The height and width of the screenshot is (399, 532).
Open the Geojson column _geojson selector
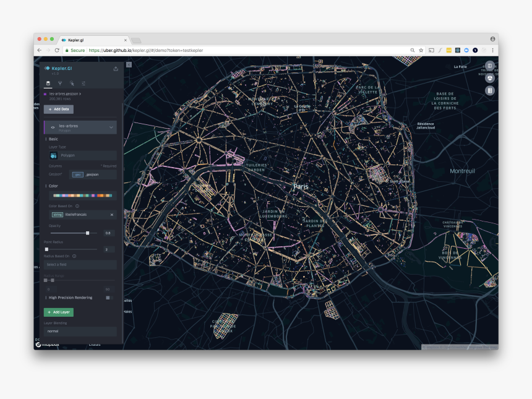[93, 174]
